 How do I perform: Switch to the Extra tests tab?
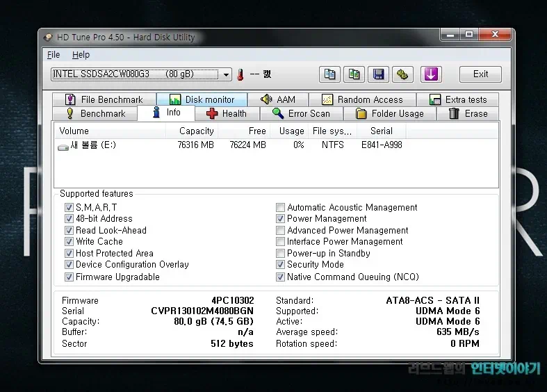tap(457, 100)
